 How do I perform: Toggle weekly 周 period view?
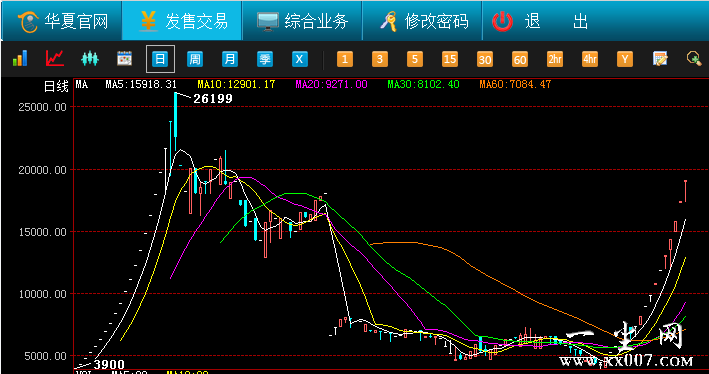click(x=195, y=59)
